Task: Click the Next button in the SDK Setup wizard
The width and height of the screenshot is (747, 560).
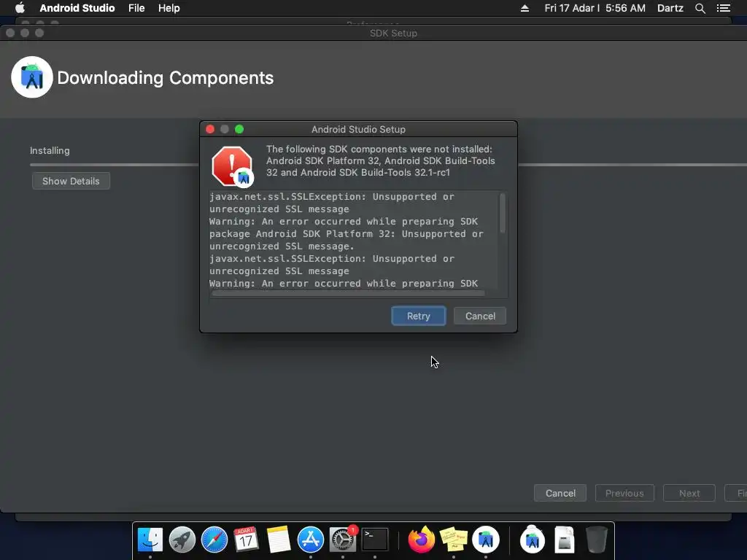Action: point(689,494)
